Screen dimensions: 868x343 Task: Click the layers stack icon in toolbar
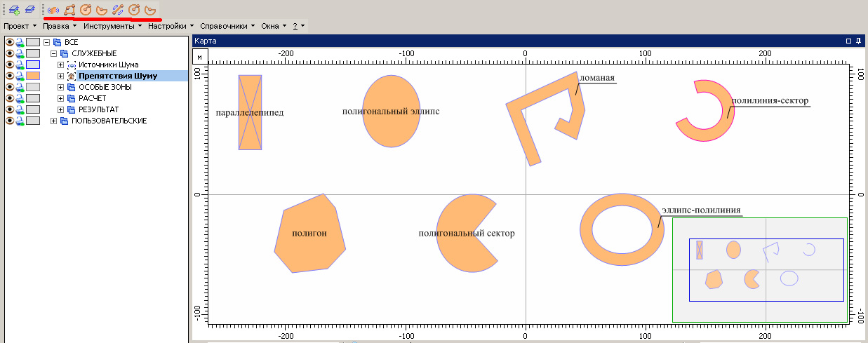tap(29, 10)
